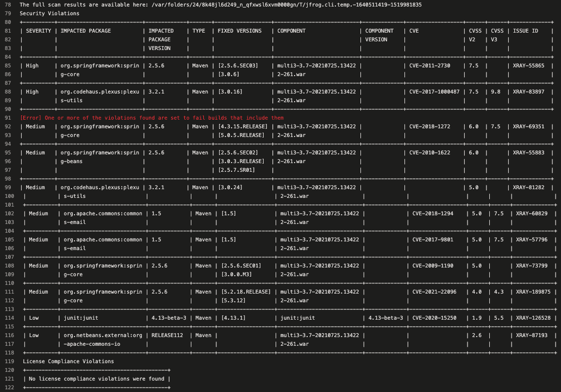Click CVE-2017-9801 cell
Viewport: 561px width, 392px height.
pyautogui.click(x=433, y=240)
